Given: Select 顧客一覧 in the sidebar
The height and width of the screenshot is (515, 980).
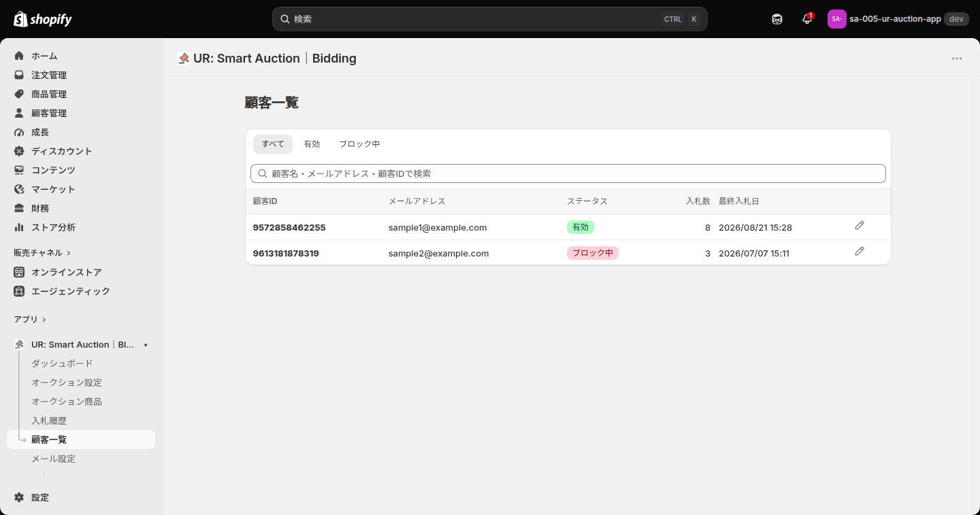Looking at the screenshot, I should click(x=81, y=439).
